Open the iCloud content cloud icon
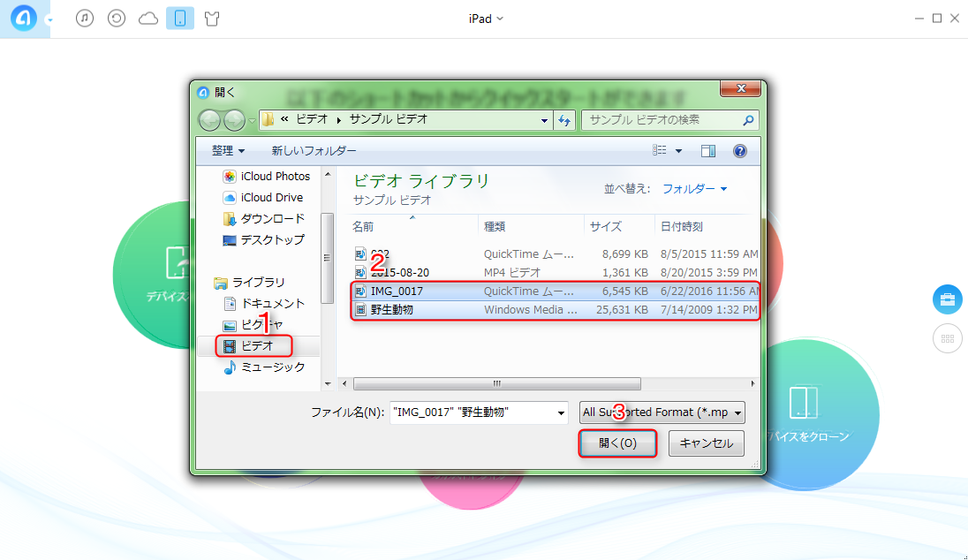The image size is (968, 560). (148, 19)
